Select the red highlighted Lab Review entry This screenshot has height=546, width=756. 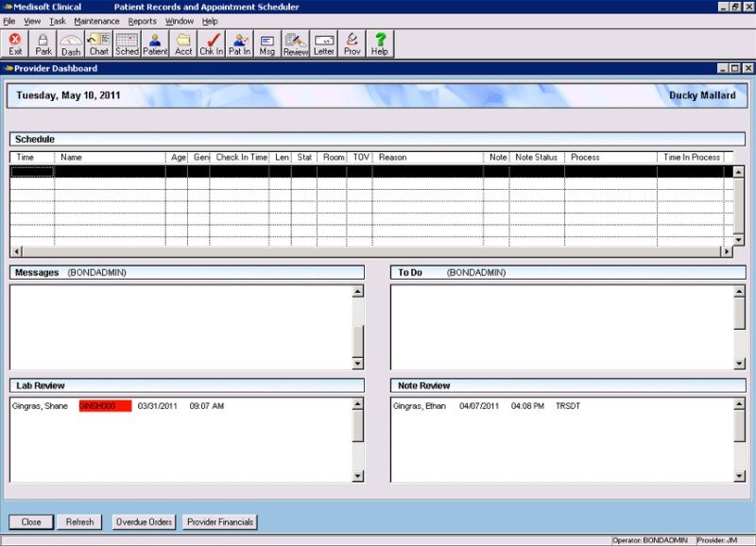105,406
